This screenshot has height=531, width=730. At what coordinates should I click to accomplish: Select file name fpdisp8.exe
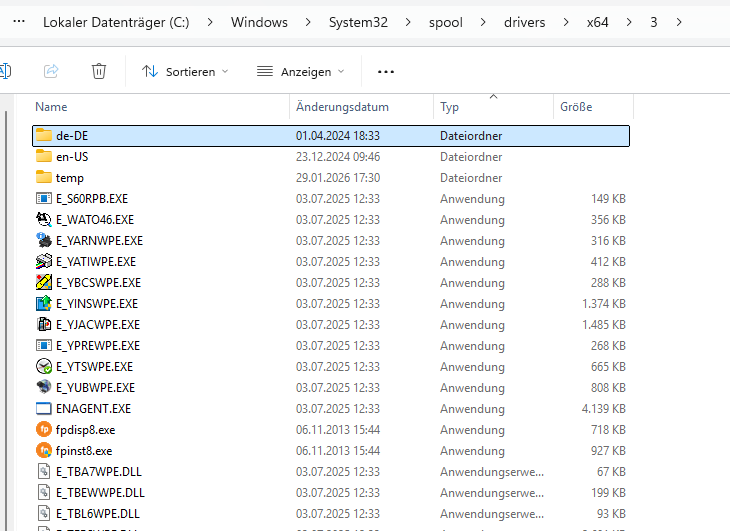click(x=85, y=430)
